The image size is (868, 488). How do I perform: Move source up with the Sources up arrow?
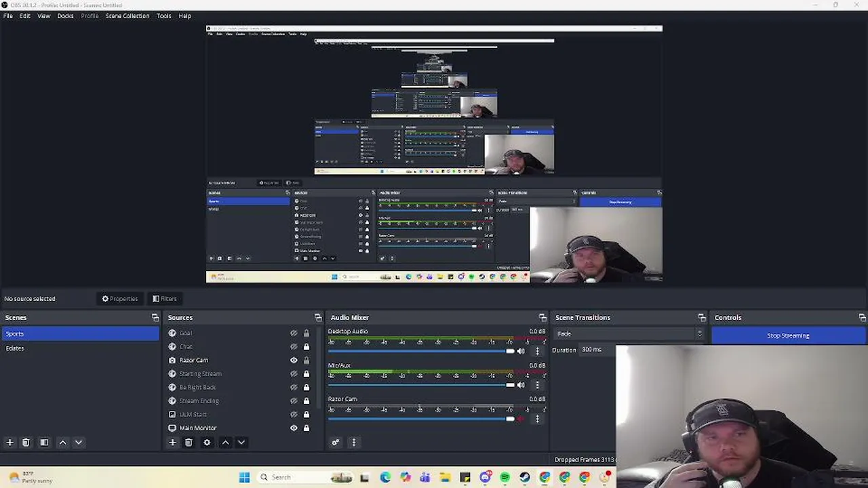(x=225, y=443)
